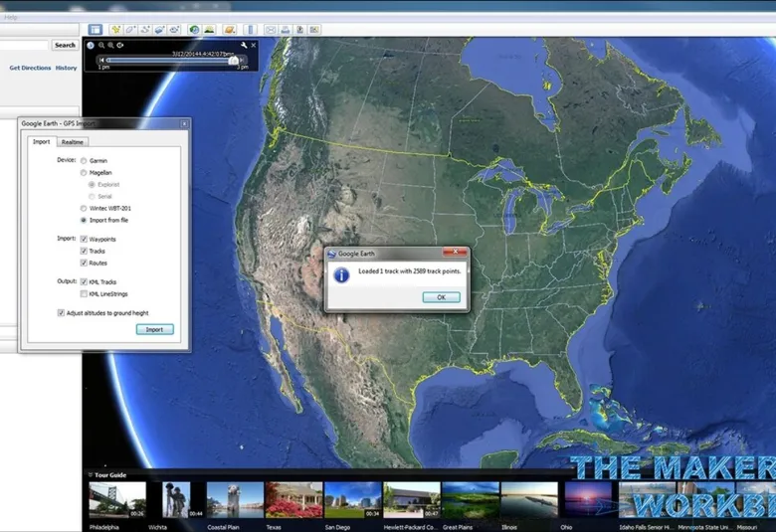This screenshot has width=776, height=532.
Task: Click the Search button
Action: click(x=65, y=45)
